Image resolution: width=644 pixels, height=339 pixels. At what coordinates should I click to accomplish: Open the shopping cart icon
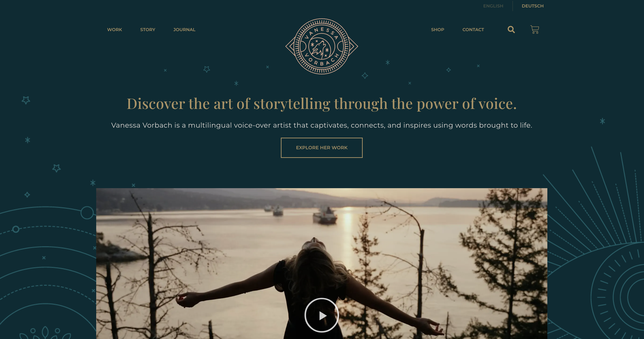(x=535, y=30)
